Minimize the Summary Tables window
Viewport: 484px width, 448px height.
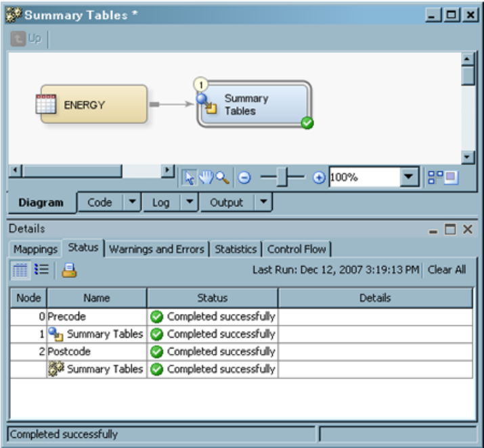[x=433, y=15]
